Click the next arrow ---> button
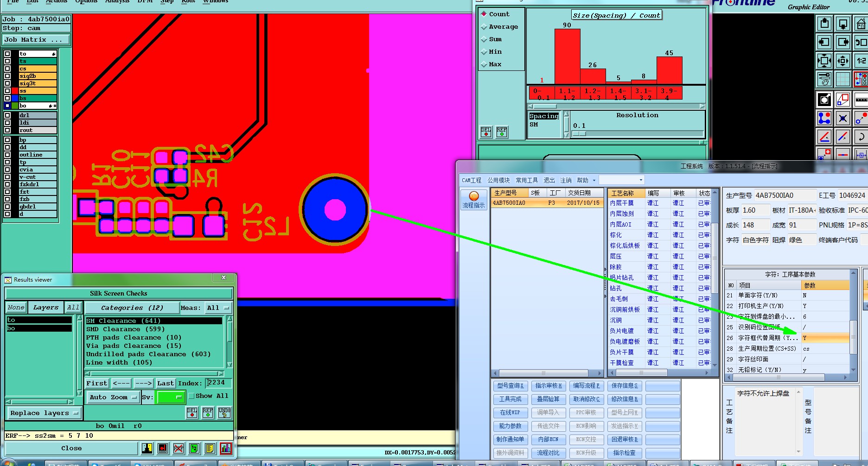 point(143,384)
